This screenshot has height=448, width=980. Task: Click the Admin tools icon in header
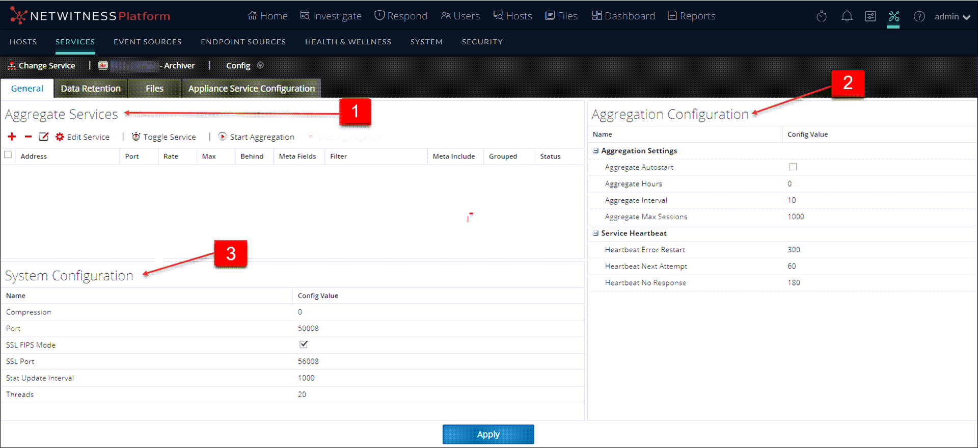point(893,16)
